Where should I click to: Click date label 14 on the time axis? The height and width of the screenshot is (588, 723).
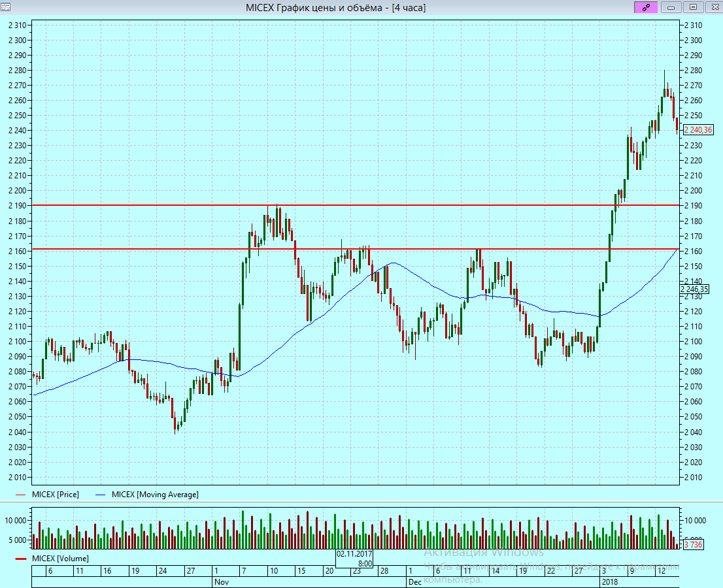tap(496, 571)
